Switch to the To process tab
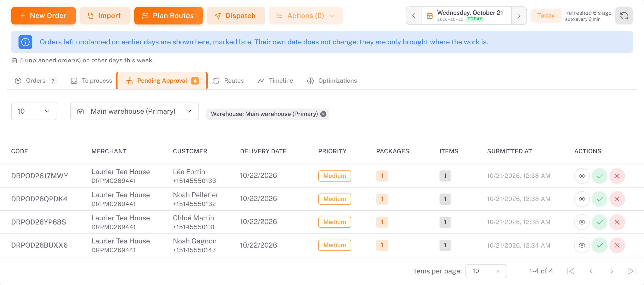Viewport: 644px width, 285px height. coord(92,81)
